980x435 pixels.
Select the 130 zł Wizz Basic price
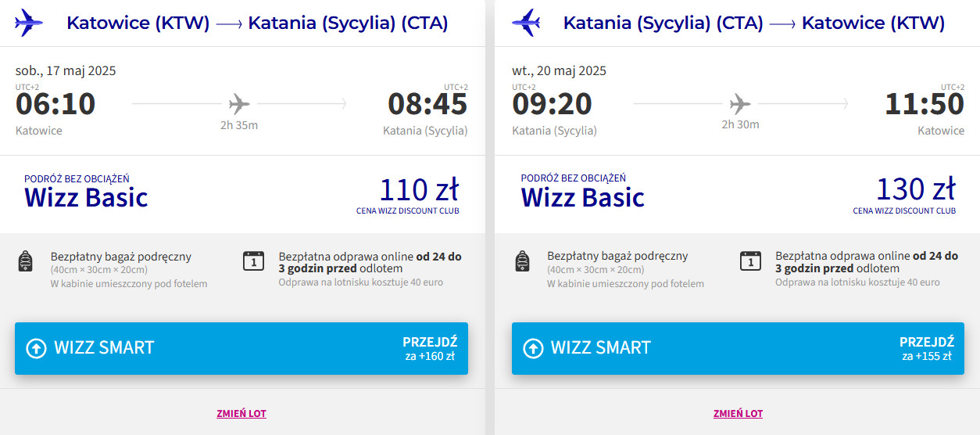tap(915, 190)
